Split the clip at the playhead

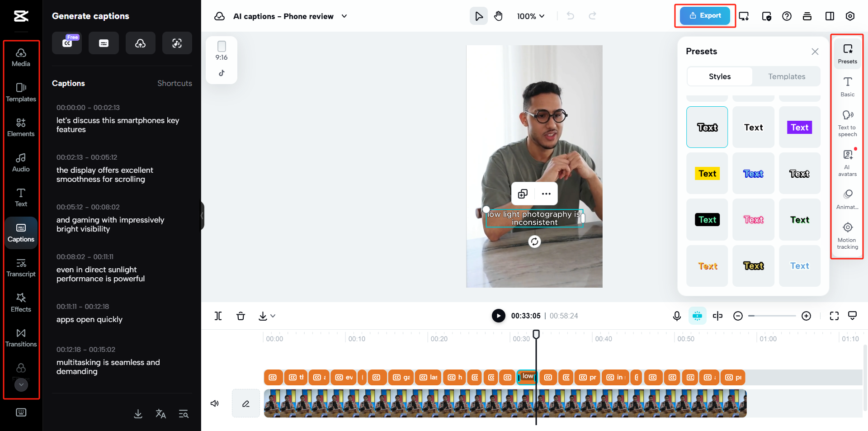(x=218, y=316)
